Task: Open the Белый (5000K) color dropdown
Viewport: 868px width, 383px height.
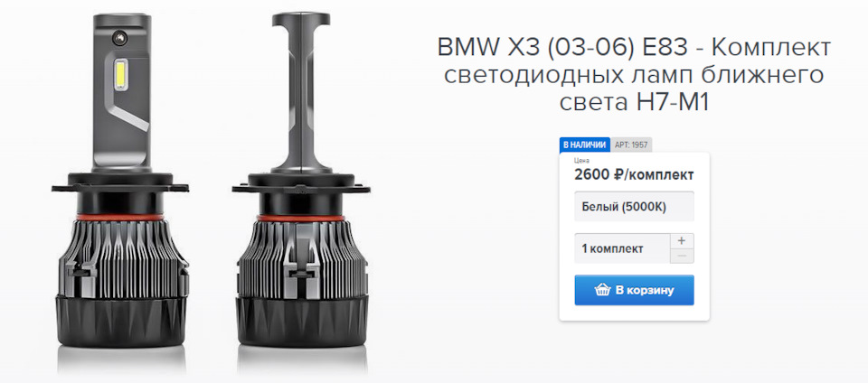Action: [635, 207]
